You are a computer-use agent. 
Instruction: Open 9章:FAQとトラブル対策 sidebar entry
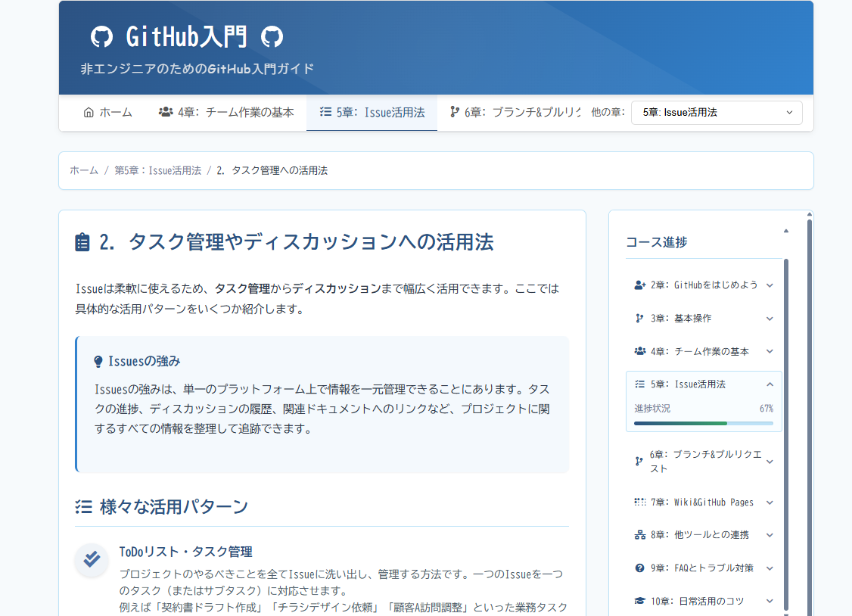[704, 568]
